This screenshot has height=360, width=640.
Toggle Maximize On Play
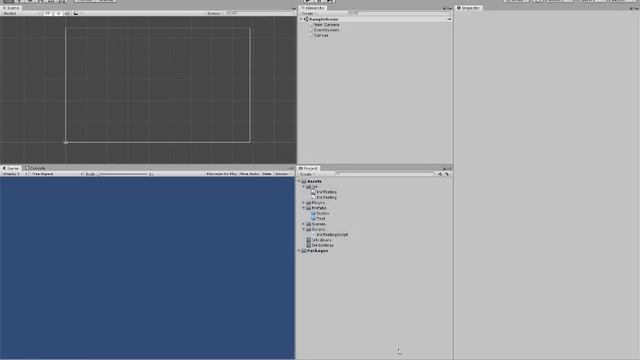222,174
